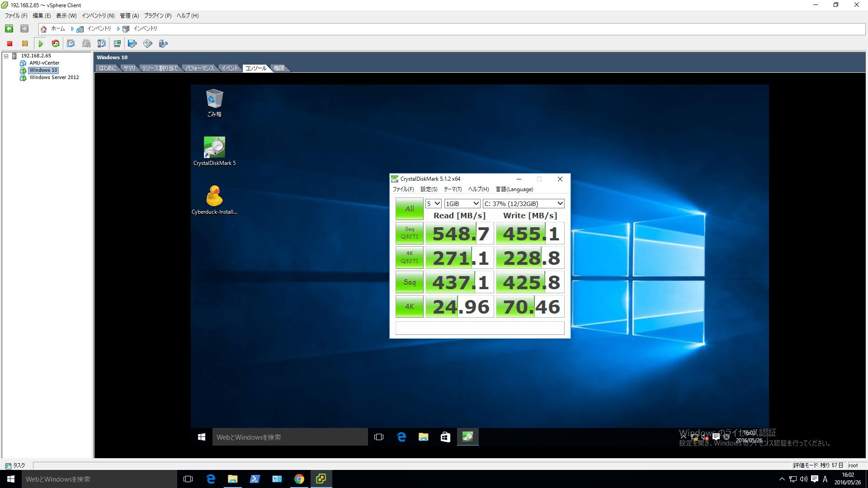
Task: Switch to the イベント tab
Action: [230, 68]
